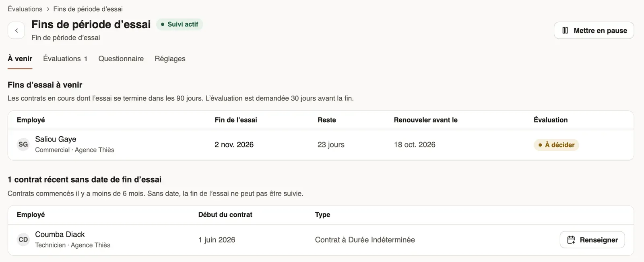This screenshot has height=262, width=644.
Task: Click Technicien · Agence Thiès subtitle
Action: click(x=72, y=245)
